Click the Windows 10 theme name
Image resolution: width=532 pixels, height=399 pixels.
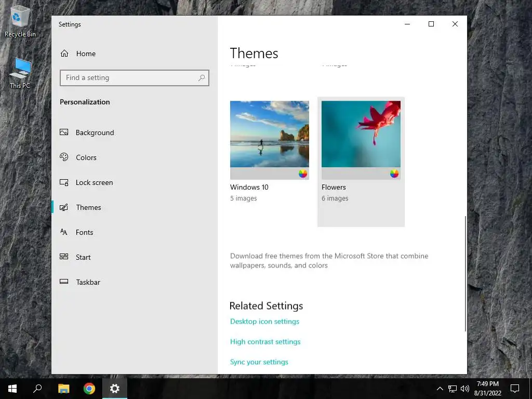tap(249, 187)
